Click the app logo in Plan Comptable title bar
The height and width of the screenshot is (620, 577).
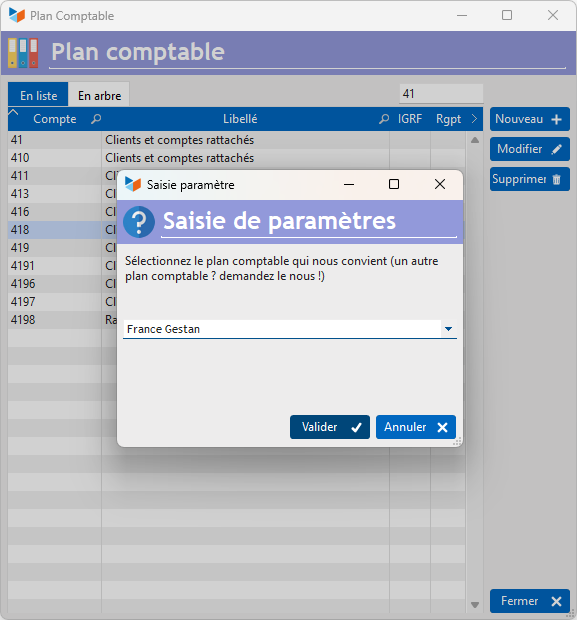pyautogui.click(x=17, y=15)
